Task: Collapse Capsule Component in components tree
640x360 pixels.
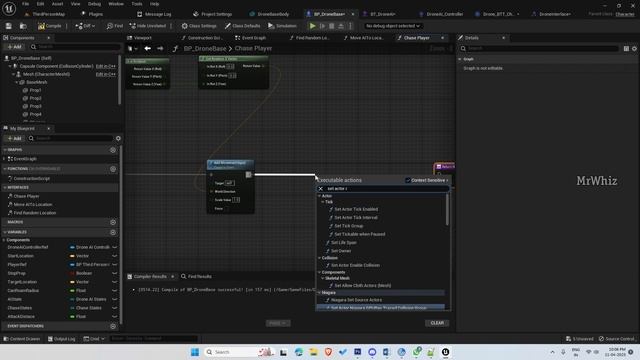Action: pos(10,66)
